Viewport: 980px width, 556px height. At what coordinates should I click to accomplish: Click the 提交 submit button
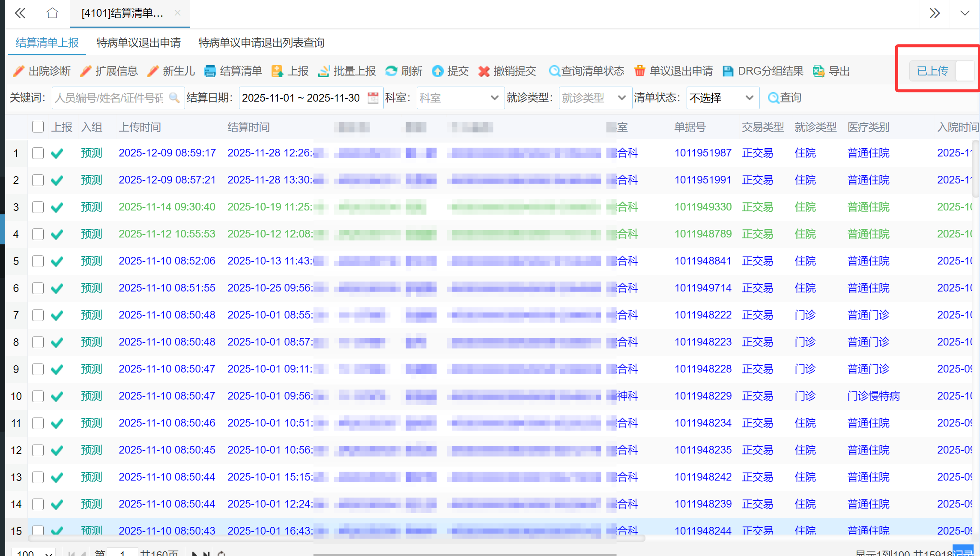coord(450,71)
